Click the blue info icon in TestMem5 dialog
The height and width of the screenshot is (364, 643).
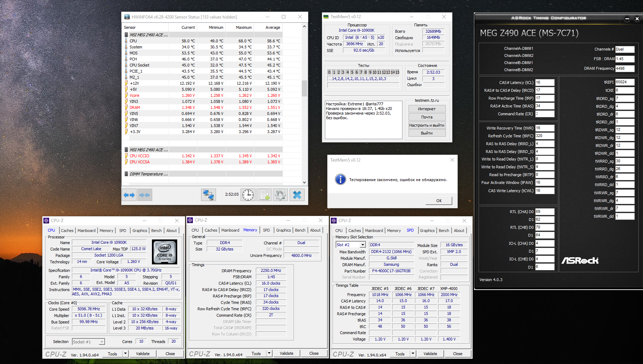[340, 179]
